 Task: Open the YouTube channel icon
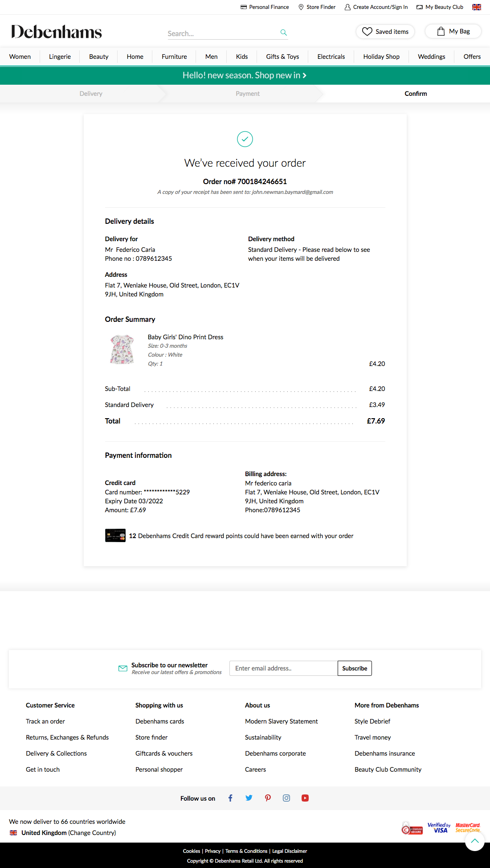[x=305, y=798]
